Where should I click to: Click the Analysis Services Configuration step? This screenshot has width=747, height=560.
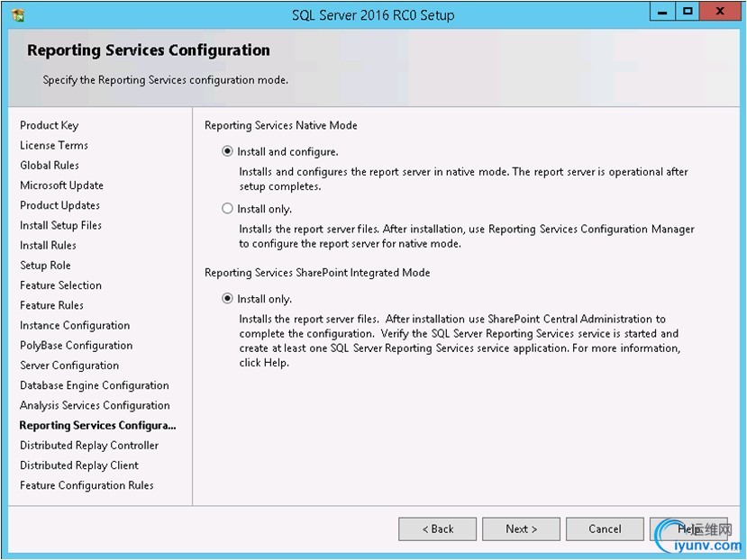pyautogui.click(x=95, y=405)
